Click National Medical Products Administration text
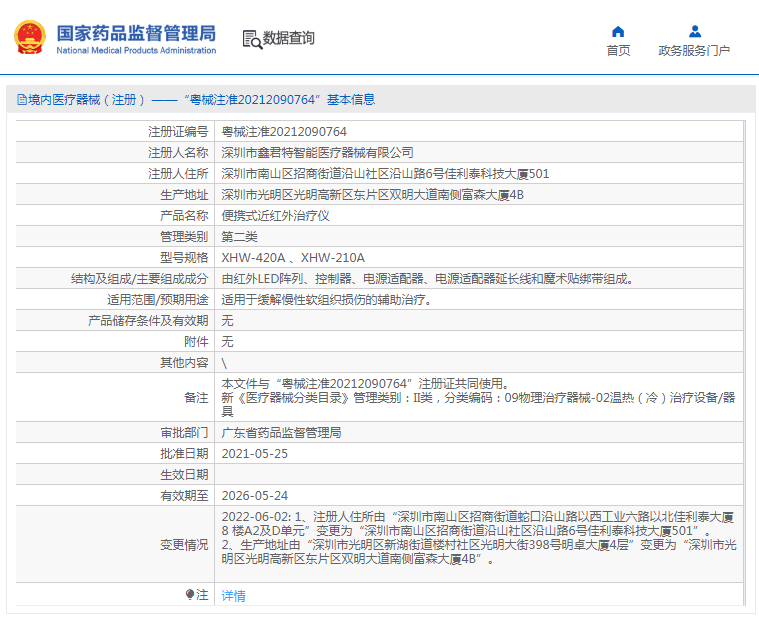Image resolution: width=759 pixels, height=623 pixels. tap(136, 50)
